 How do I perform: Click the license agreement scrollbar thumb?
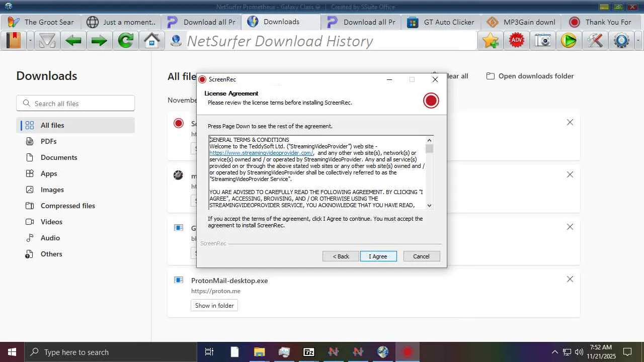click(x=429, y=149)
